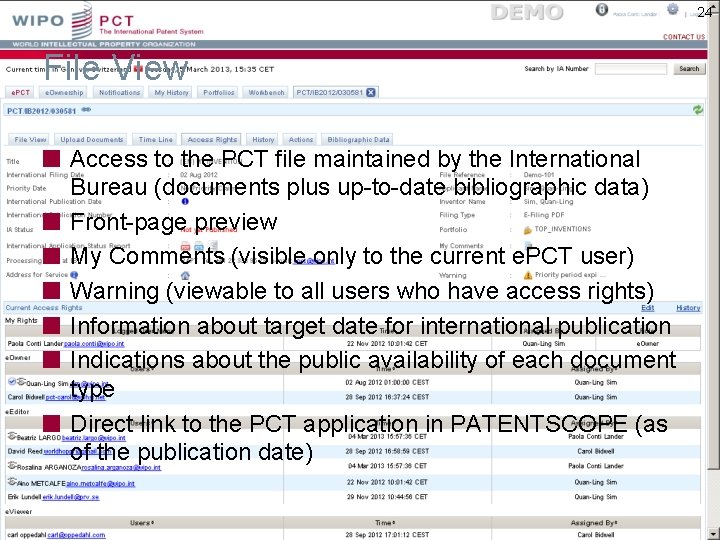The height and width of the screenshot is (540, 720).
Task: Open the Time Line sub-tab
Action: [x=156, y=140]
